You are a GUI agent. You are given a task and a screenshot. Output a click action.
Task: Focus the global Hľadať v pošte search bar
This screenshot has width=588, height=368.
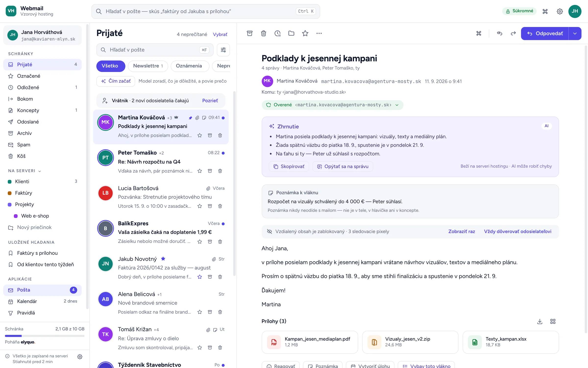206,11
